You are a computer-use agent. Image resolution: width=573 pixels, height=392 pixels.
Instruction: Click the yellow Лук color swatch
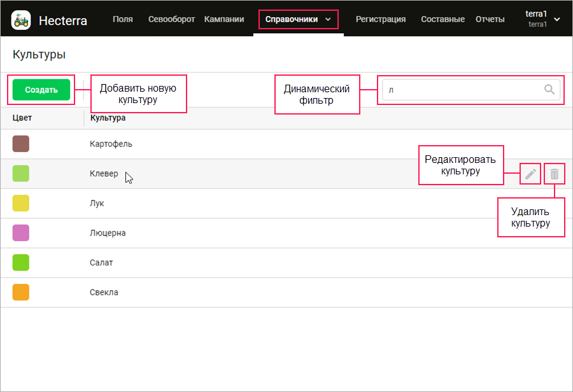pyautogui.click(x=21, y=203)
